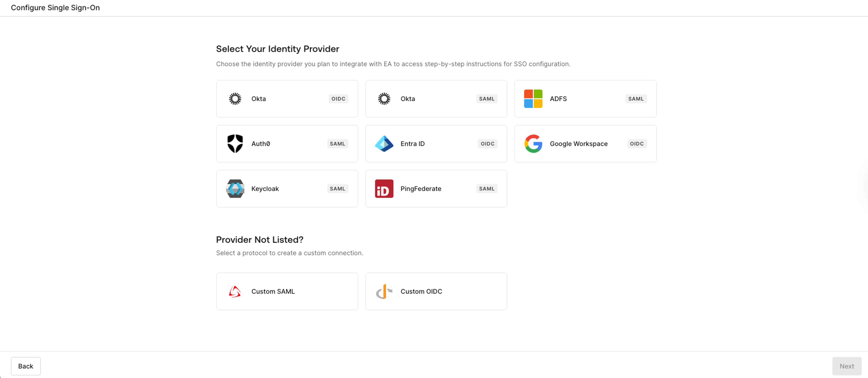Click the Next button
This screenshot has height=378, width=868.
pyautogui.click(x=847, y=366)
